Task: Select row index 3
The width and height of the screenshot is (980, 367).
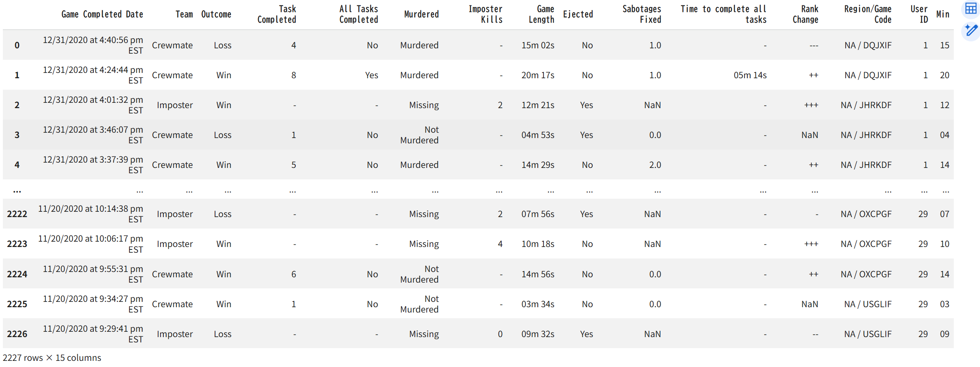Action: click(17, 135)
